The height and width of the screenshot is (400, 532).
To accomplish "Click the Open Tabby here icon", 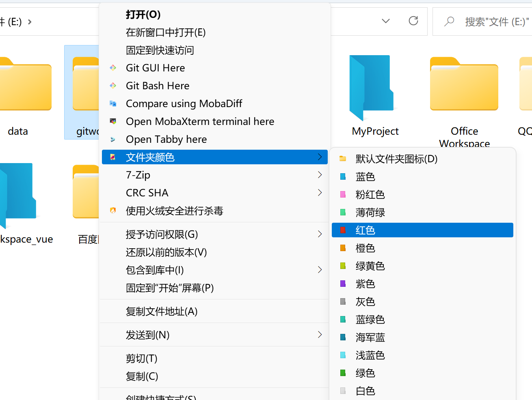I will pos(113,139).
